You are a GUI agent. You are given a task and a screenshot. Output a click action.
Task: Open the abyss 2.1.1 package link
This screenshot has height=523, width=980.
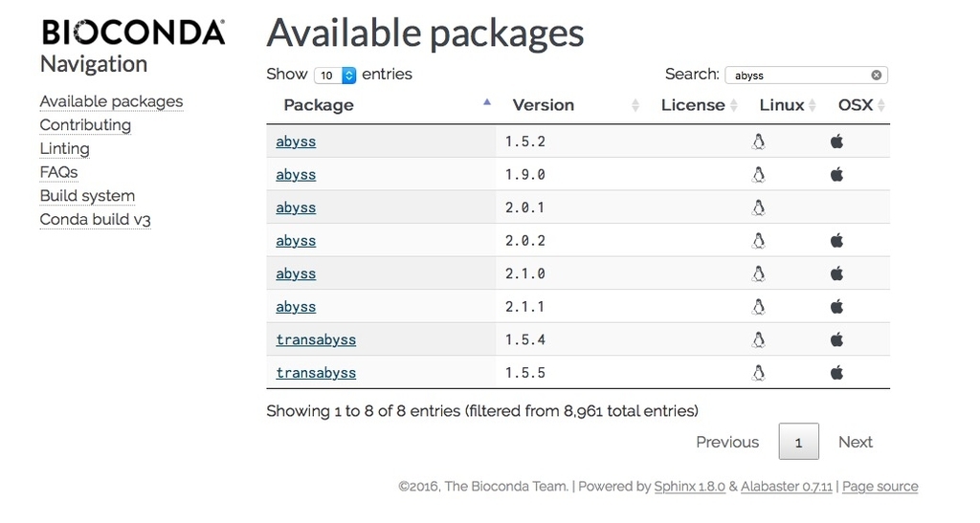click(296, 307)
